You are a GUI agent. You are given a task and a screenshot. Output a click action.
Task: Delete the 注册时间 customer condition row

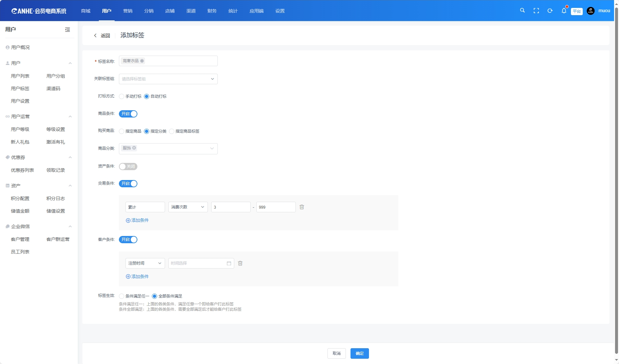click(x=240, y=263)
